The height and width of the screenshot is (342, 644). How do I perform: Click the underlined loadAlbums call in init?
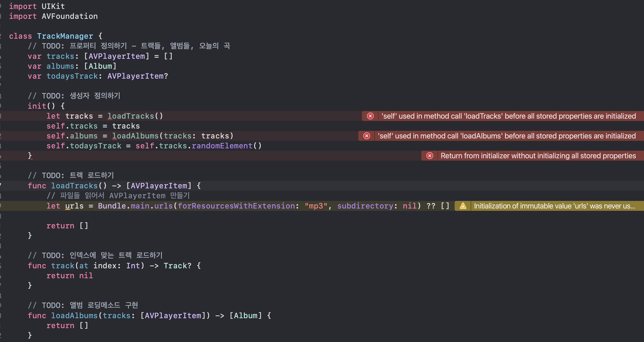tap(135, 136)
